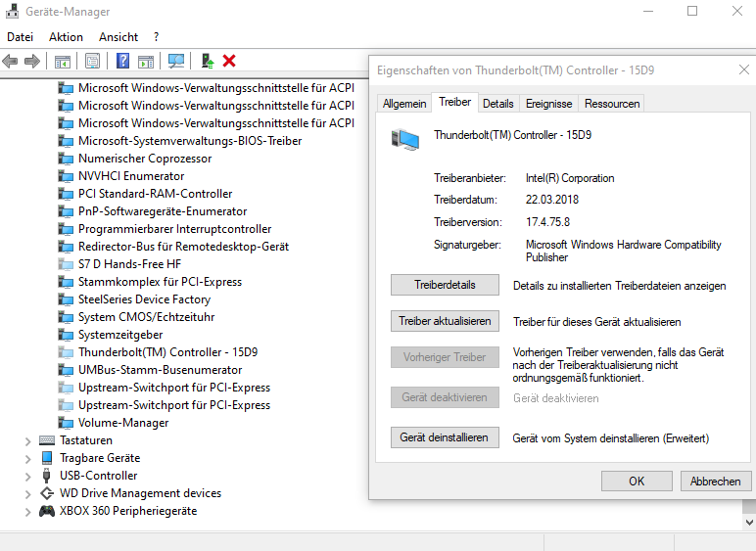Select Microsoft-Systemverwaltungs-BIOS-Treiber entry
The image size is (756, 551).
point(190,141)
